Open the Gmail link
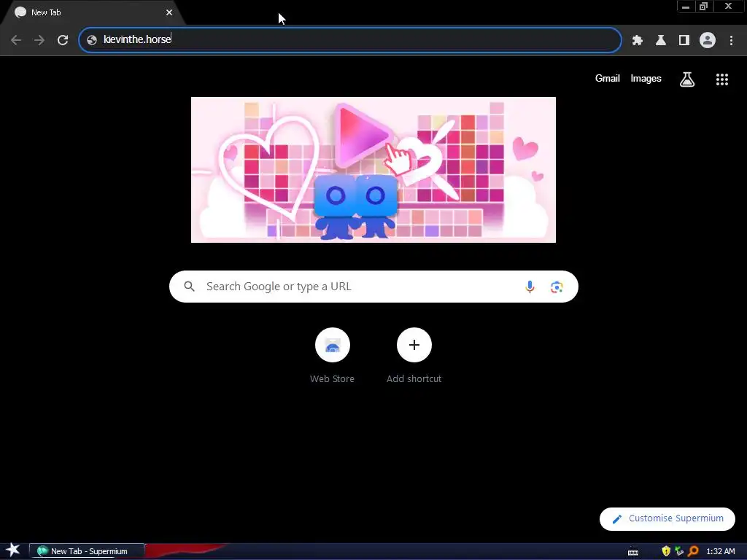This screenshot has width=747, height=560. (608, 79)
